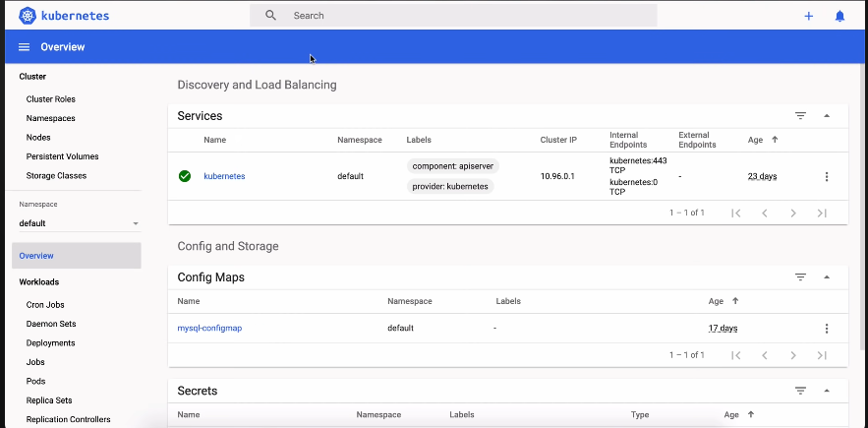This screenshot has width=868, height=428.
Task: Collapse the Config Maps card
Action: [827, 277]
